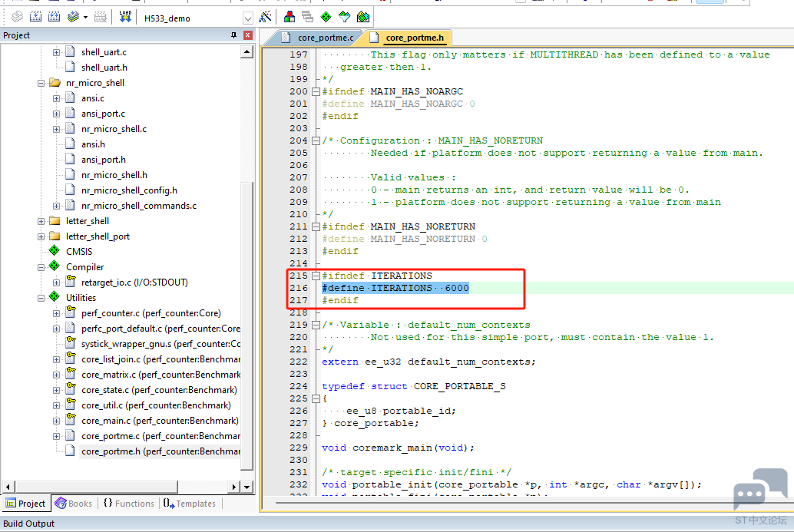Click the nr_micro_shell open folder icon
Screen dimensions: 794x532
pos(55,82)
